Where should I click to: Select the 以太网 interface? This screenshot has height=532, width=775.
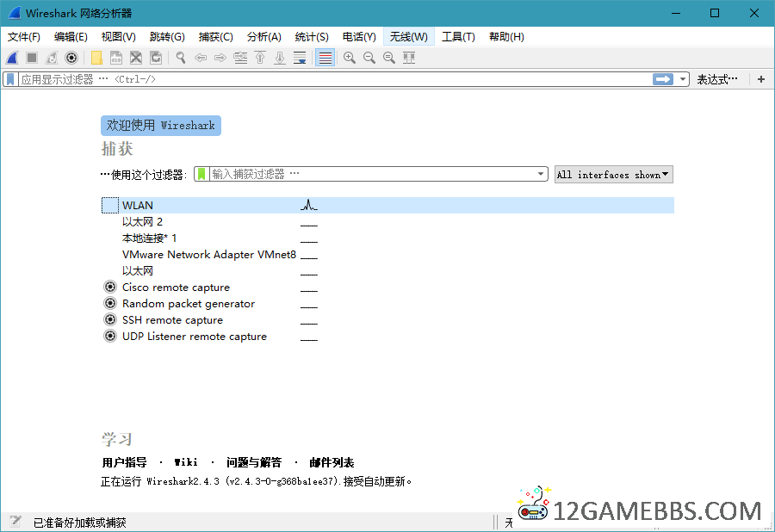coord(387,270)
